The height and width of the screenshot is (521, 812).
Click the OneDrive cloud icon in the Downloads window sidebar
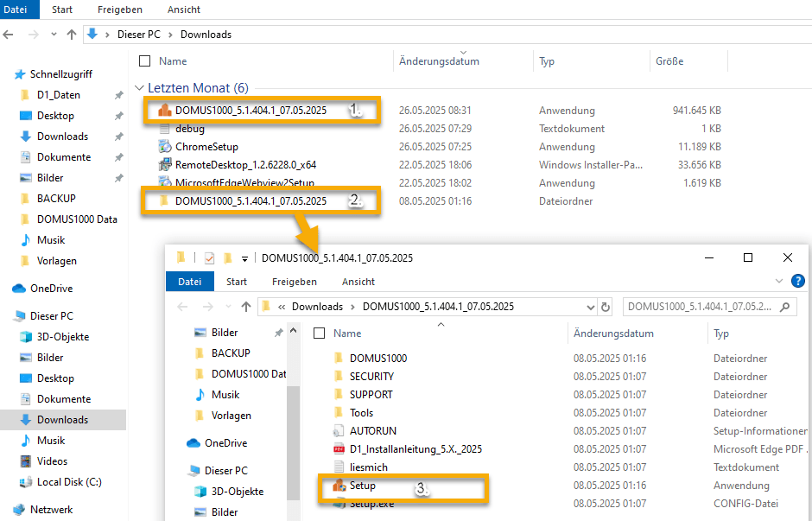(19, 289)
